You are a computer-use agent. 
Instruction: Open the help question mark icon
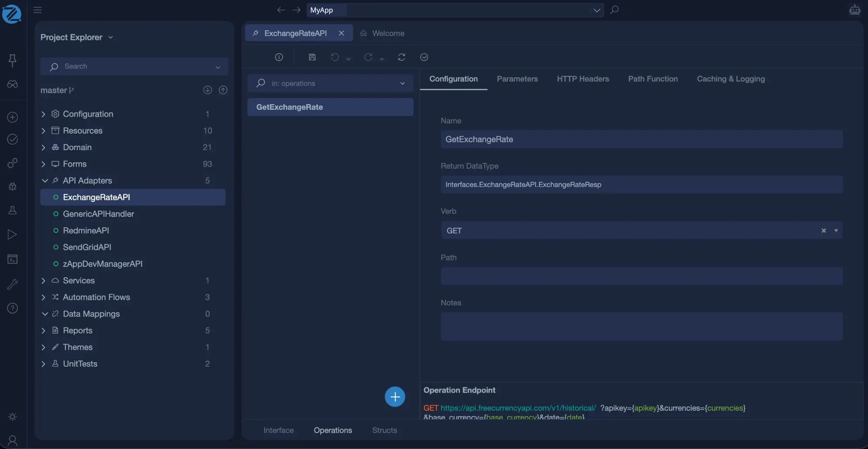(x=13, y=308)
